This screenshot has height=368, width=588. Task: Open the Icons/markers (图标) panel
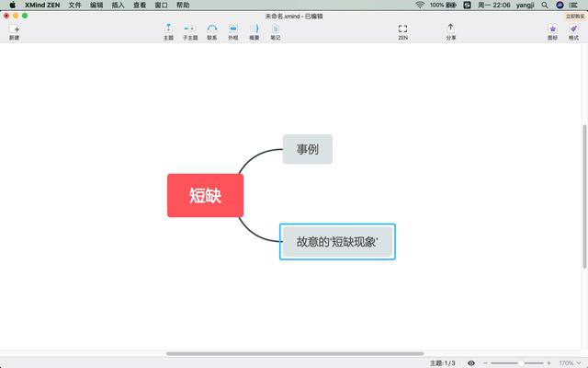[552, 32]
